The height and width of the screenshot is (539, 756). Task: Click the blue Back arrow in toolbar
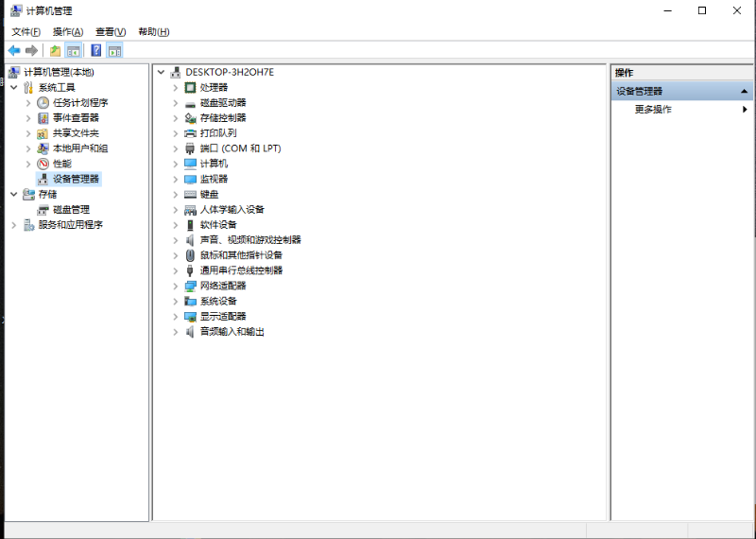point(14,50)
